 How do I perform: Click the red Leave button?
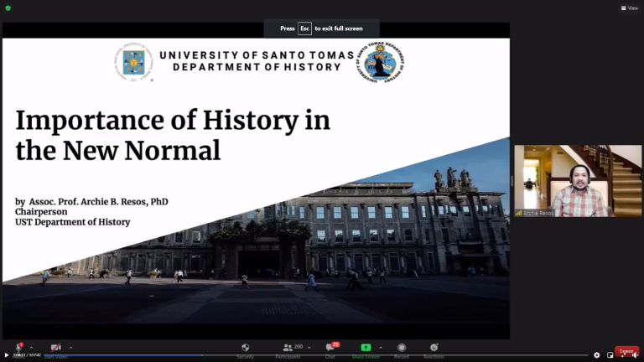coord(626,351)
